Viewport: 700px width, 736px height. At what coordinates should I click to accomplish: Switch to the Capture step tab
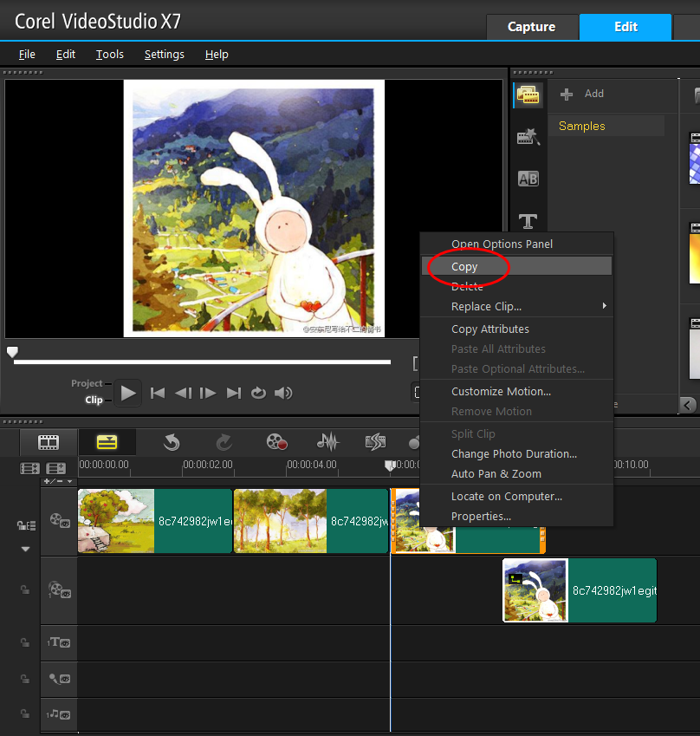(532, 27)
